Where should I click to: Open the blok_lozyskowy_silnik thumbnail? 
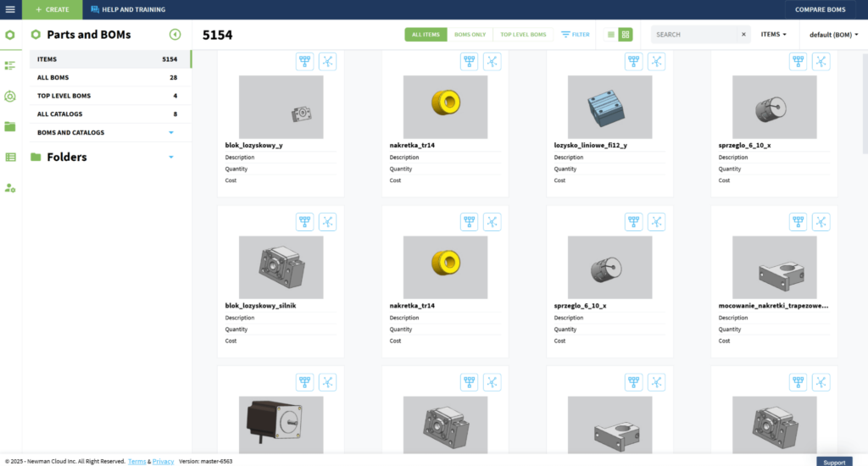(281, 267)
